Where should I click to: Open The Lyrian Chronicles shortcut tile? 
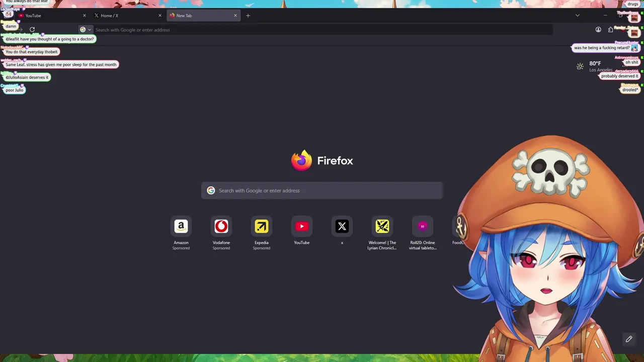click(x=382, y=226)
